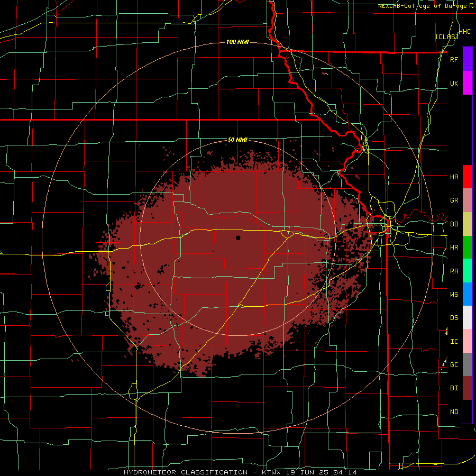Click the 04:14 timestamp

click(346, 472)
